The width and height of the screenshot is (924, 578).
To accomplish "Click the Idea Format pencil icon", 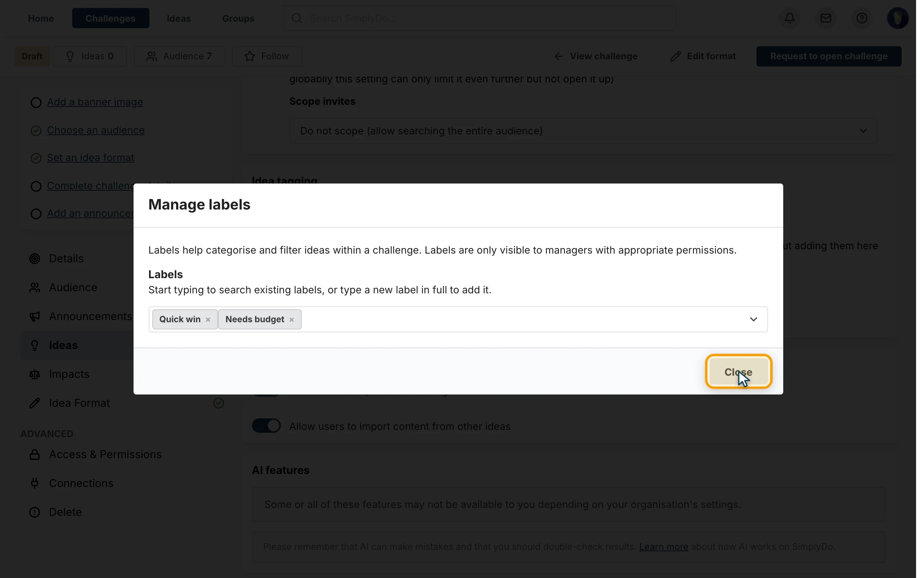I will (35, 403).
